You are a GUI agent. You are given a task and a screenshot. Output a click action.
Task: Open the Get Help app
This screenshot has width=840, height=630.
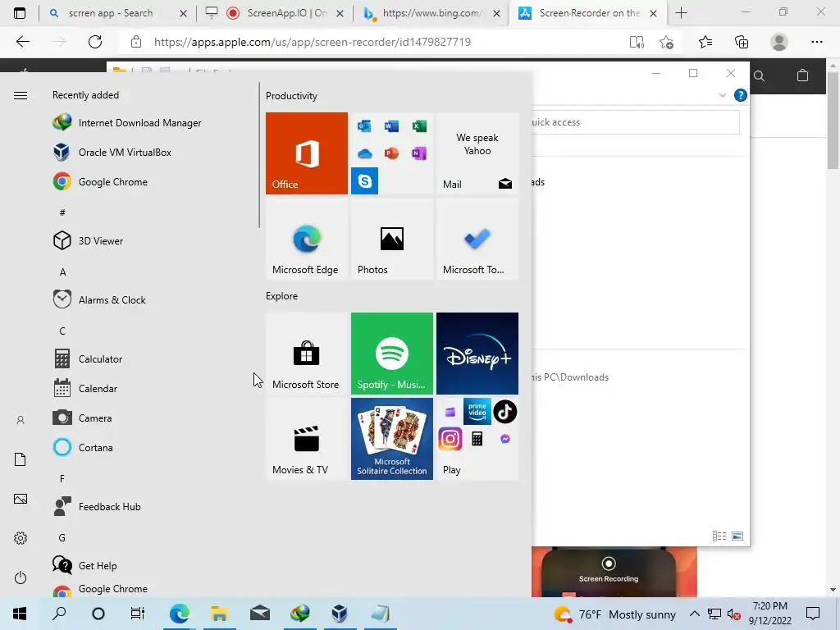[x=85, y=566]
